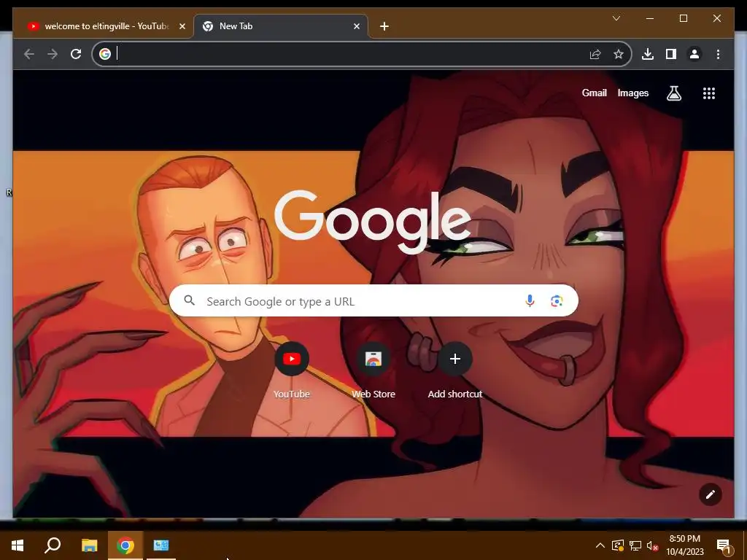Open the YouTube shortcut
Screen dimensions: 747x560
(x=292, y=369)
